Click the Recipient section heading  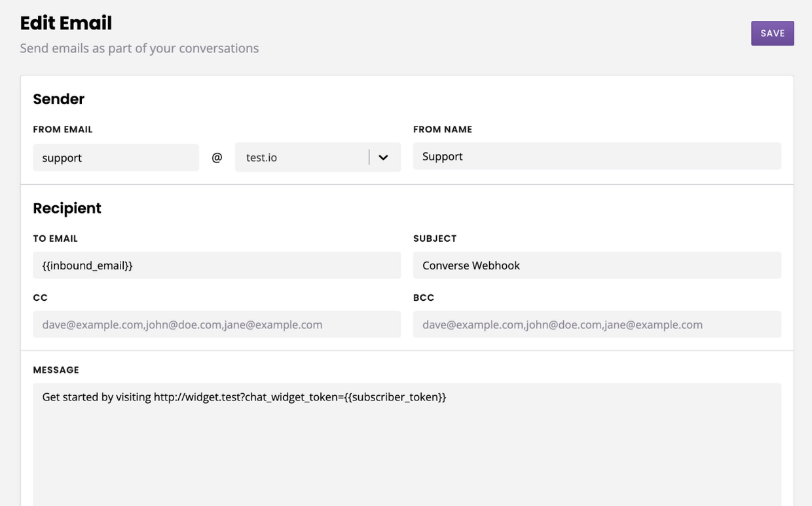67,208
